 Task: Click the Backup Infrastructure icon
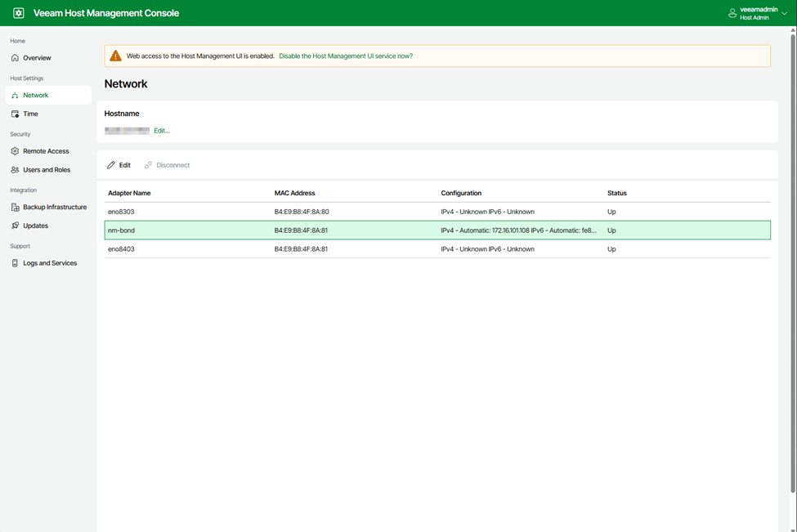point(15,208)
